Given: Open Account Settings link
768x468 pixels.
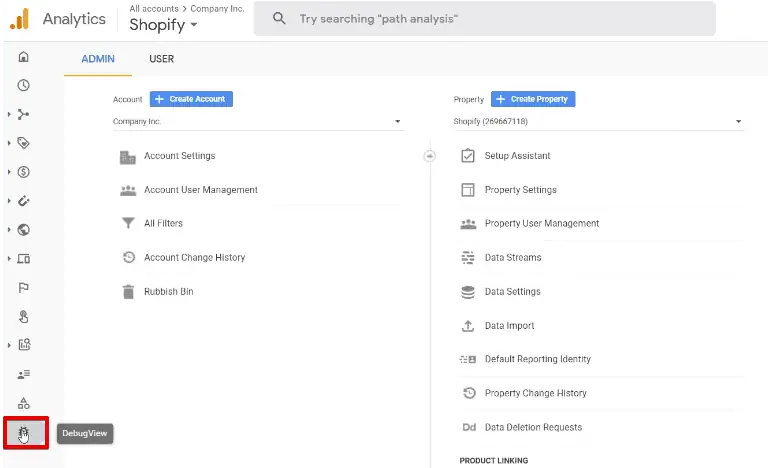Looking at the screenshot, I should (179, 156).
